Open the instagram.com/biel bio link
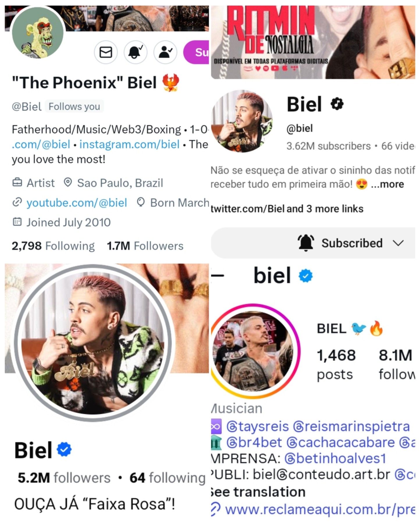Viewport: 420px width, 525px height. coord(129,144)
